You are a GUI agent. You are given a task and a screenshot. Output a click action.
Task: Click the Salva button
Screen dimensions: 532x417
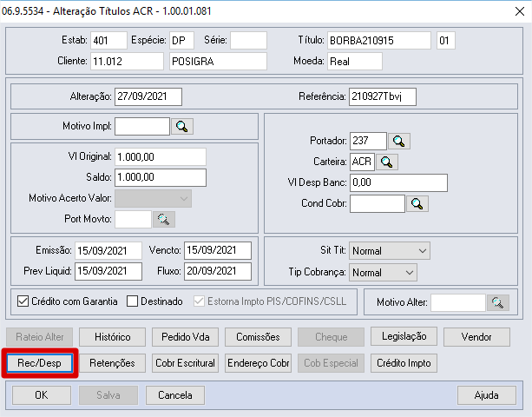(108, 395)
